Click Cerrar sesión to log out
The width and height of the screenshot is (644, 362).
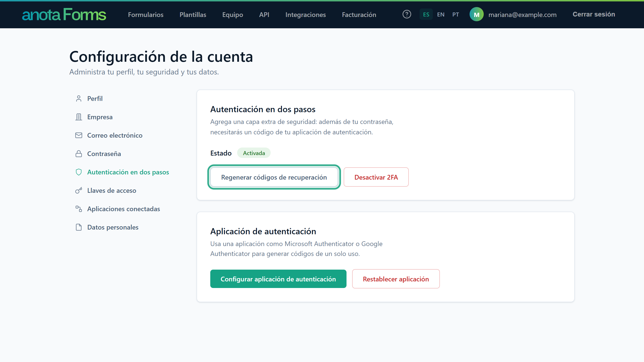[594, 14]
